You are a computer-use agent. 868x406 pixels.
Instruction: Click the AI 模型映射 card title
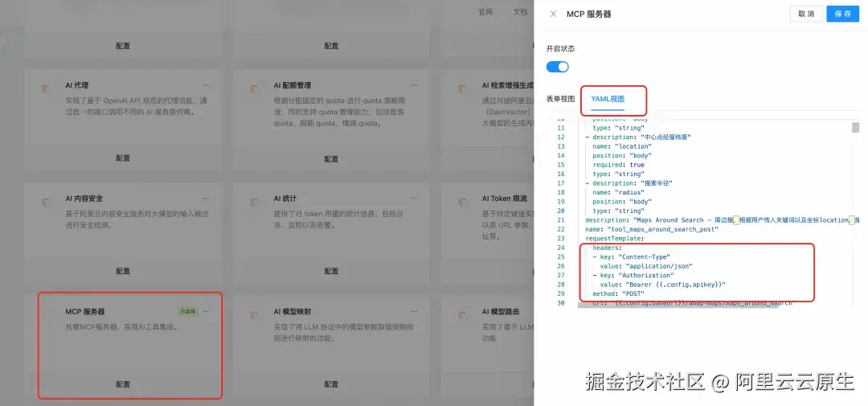point(293,311)
